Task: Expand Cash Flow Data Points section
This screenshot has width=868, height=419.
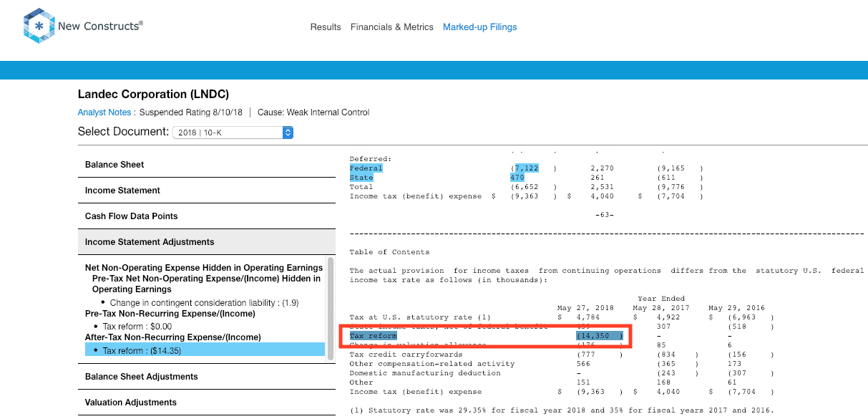Action: coord(206,216)
